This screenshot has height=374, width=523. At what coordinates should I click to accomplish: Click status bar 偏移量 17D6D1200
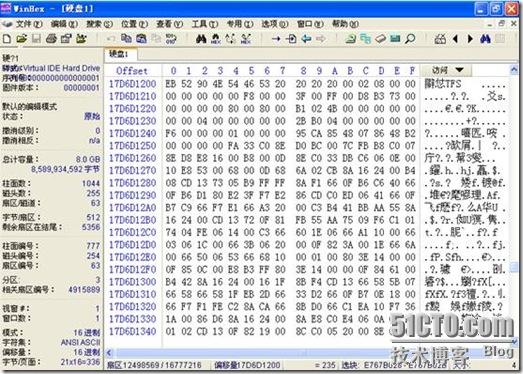click(x=247, y=365)
